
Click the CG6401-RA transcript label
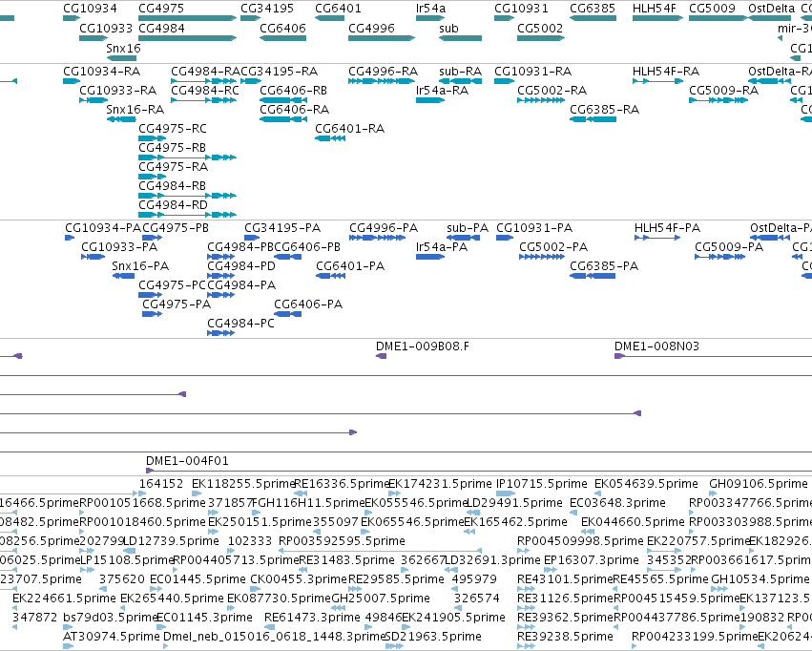[x=349, y=129]
